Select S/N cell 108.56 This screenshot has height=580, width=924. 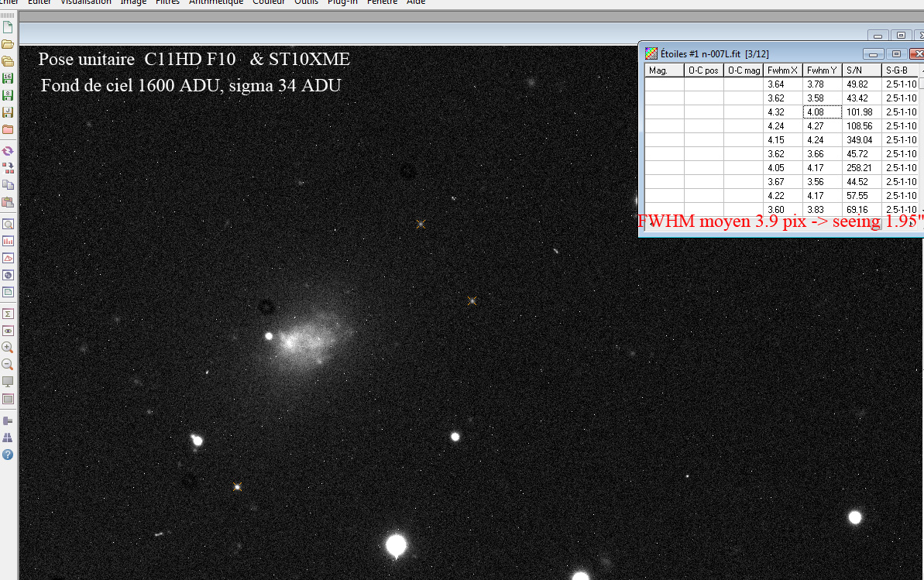click(x=861, y=126)
